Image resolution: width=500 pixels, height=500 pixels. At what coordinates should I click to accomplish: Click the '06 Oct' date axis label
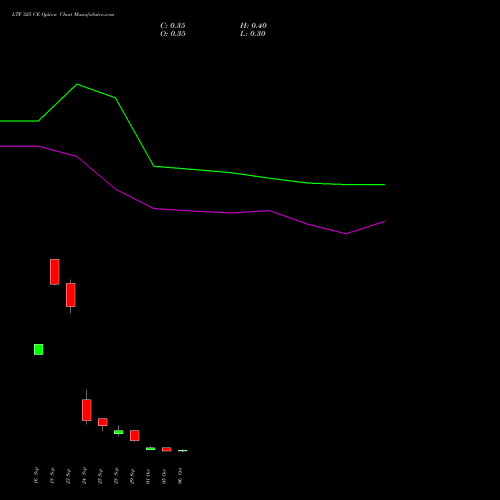point(180,476)
